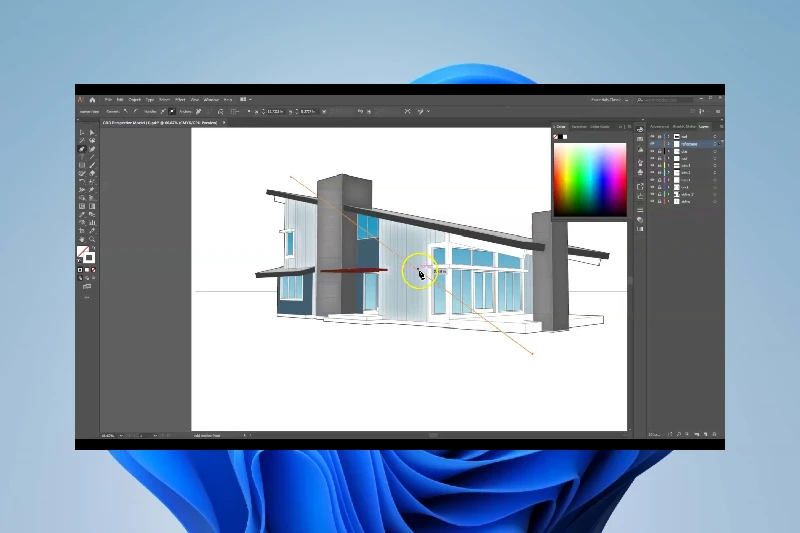Open the zoom level dropdown in the status bar

click(120, 435)
